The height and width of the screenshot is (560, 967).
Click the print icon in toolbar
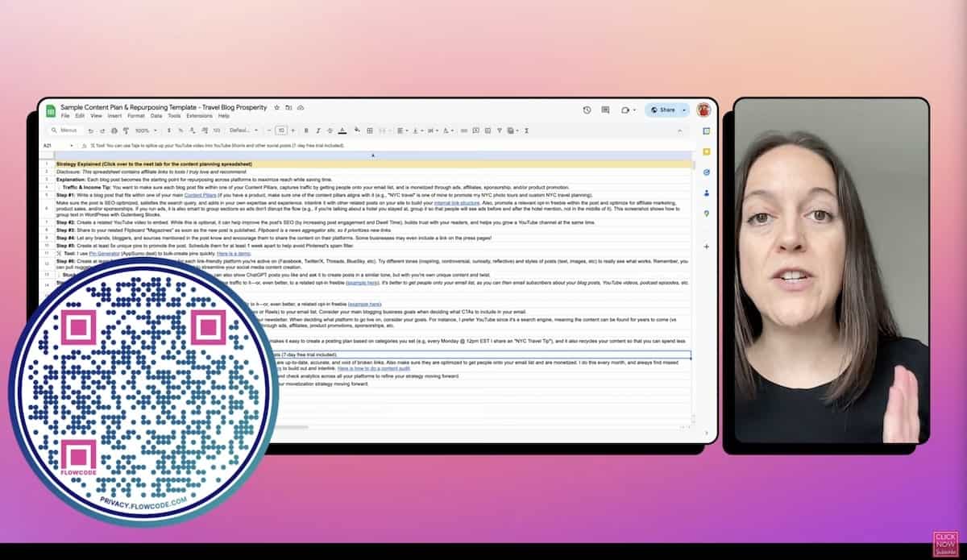pos(114,130)
